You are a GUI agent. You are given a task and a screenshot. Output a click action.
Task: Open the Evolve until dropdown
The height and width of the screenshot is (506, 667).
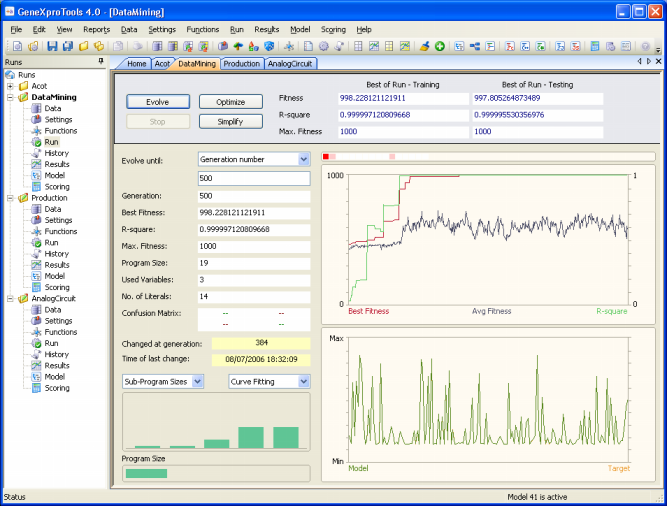pos(303,159)
